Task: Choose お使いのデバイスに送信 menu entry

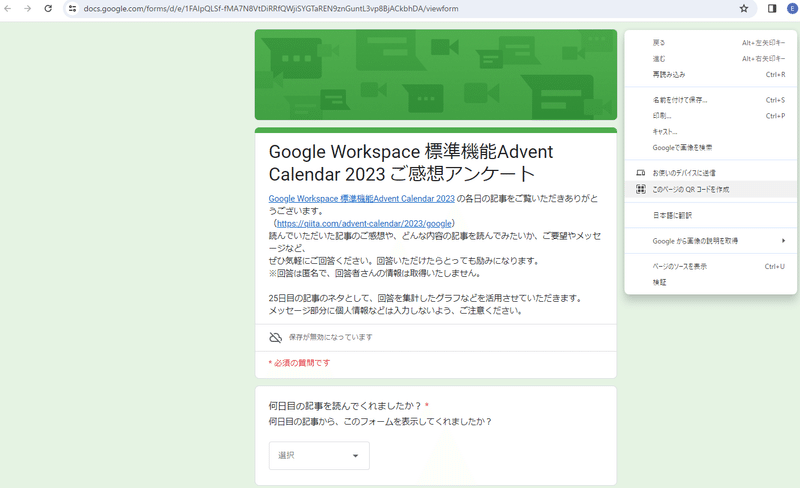Action: [x=711, y=173]
